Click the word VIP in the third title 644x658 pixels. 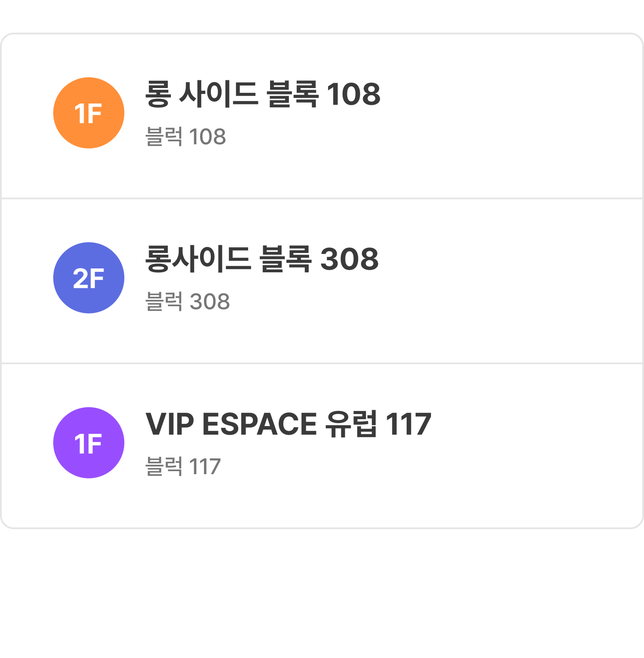(170, 424)
